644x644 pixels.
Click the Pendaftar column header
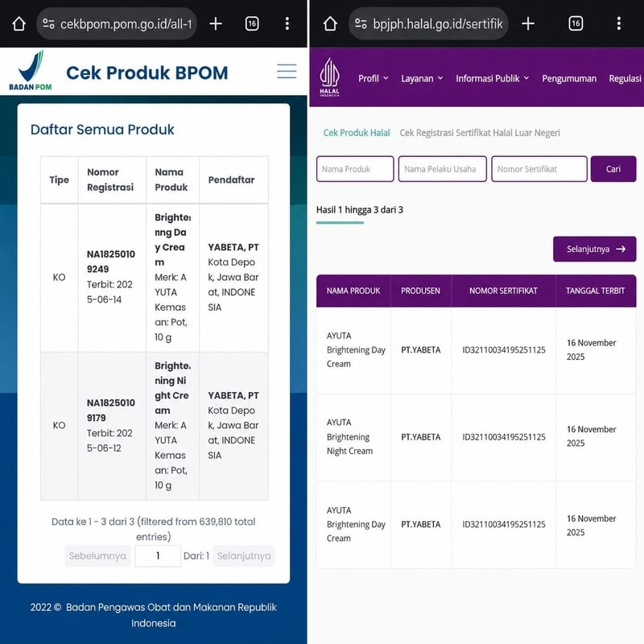pyautogui.click(x=233, y=180)
